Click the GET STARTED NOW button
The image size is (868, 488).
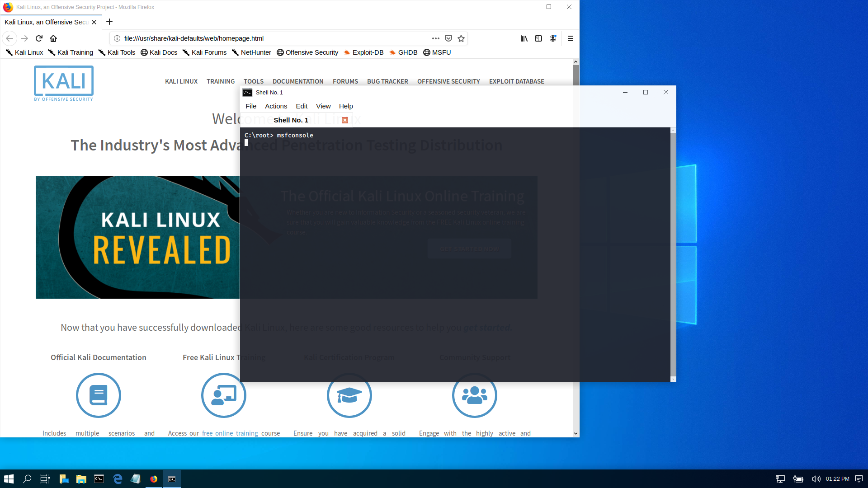click(469, 248)
